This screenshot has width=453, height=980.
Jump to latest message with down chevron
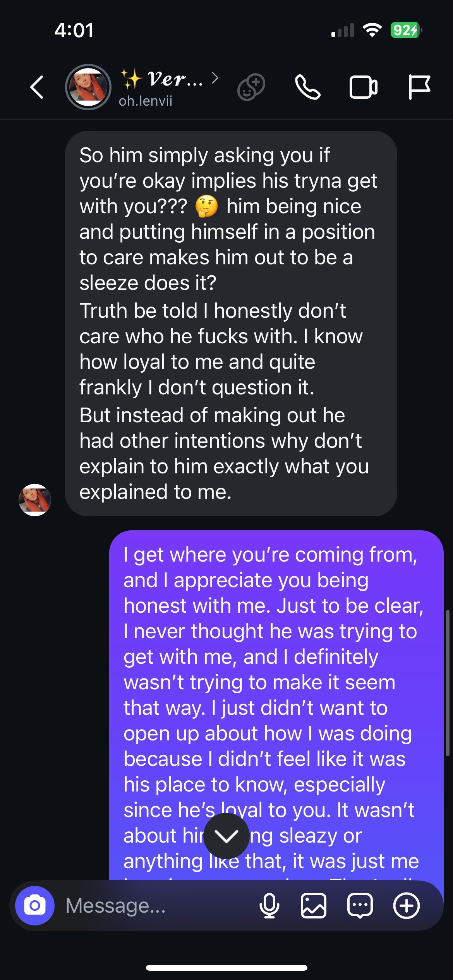click(x=226, y=836)
